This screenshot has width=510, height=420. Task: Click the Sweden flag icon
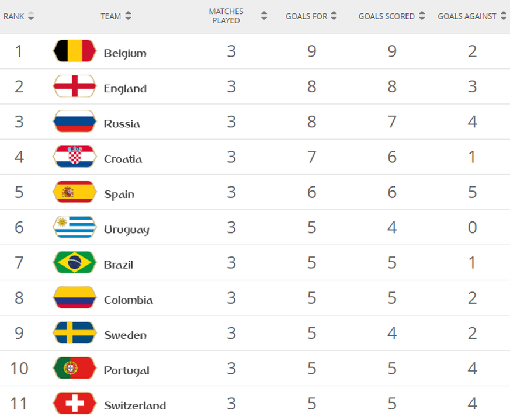coord(74,333)
